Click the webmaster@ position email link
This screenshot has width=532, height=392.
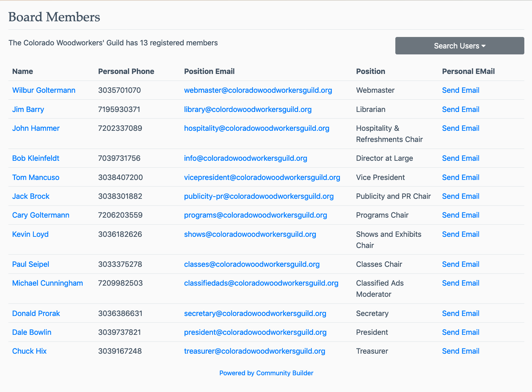click(x=258, y=90)
